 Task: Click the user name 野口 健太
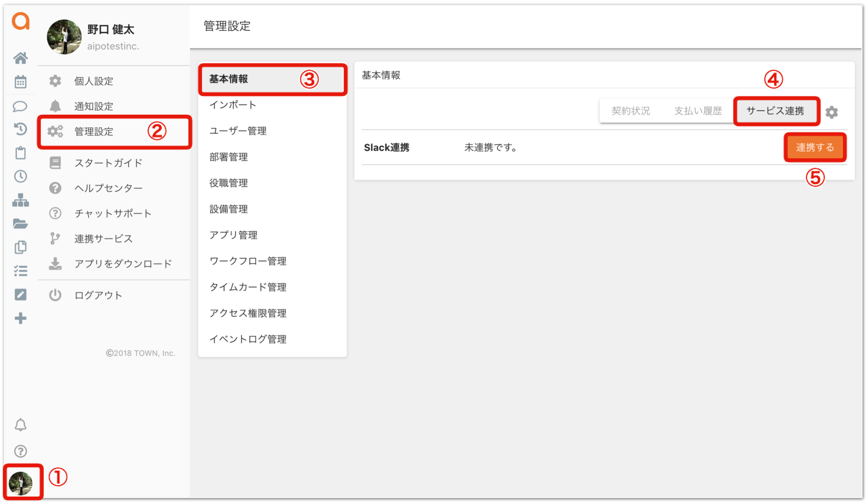pyautogui.click(x=111, y=29)
